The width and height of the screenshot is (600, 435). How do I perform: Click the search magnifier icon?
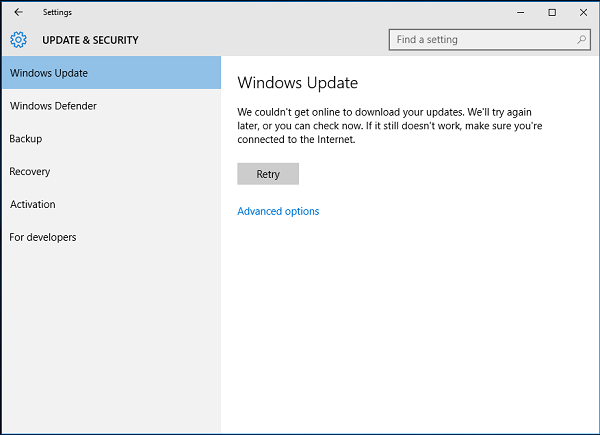coord(581,39)
